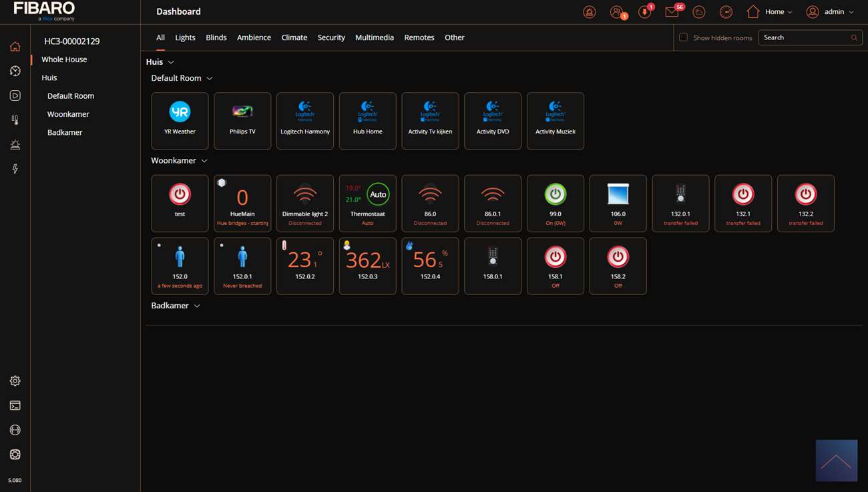Switch to the Remotes tab
This screenshot has width=868, height=492.
pyautogui.click(x=419, y=37)
